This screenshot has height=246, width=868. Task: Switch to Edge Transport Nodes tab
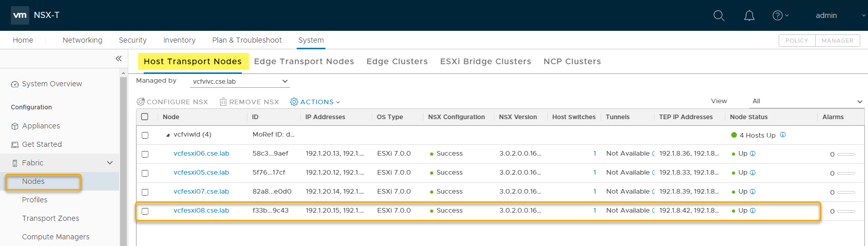coord(304,61)
